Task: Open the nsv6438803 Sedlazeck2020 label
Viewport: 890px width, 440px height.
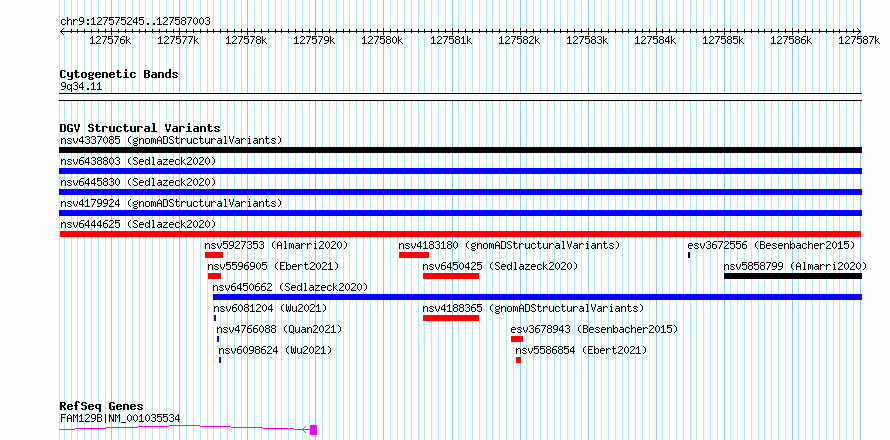Action: 138,161
